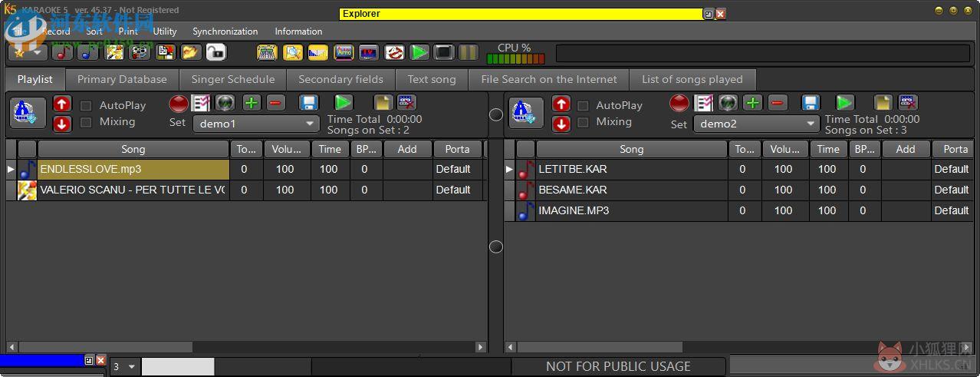Open the demo2 set dropdown
980x377 pixels.
[x=756, y=124]
